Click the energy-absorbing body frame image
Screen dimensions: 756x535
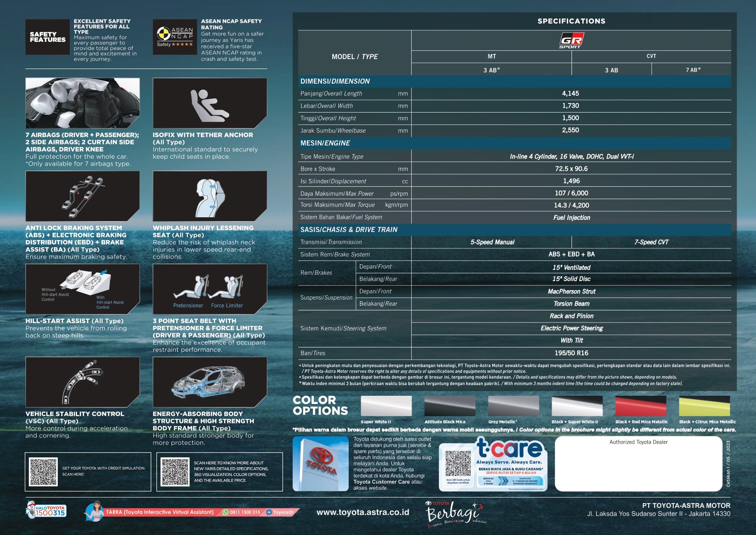210,382
